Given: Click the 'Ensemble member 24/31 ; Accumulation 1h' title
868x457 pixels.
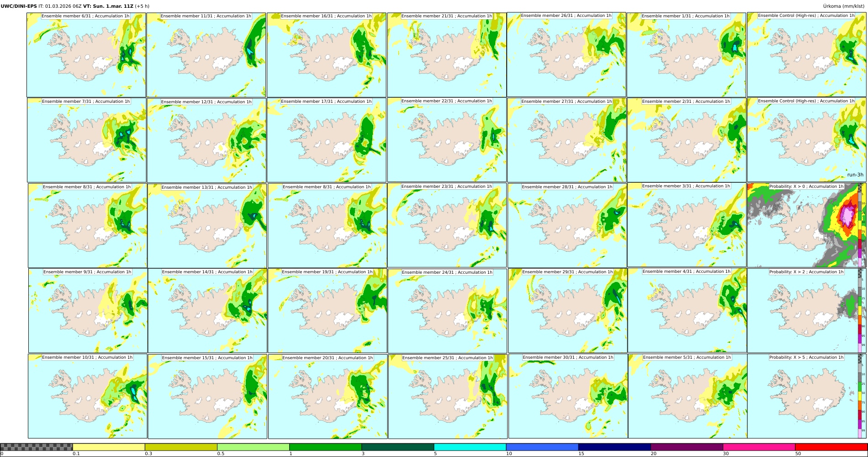Looking at the screenshot, I should coord(447,272).
